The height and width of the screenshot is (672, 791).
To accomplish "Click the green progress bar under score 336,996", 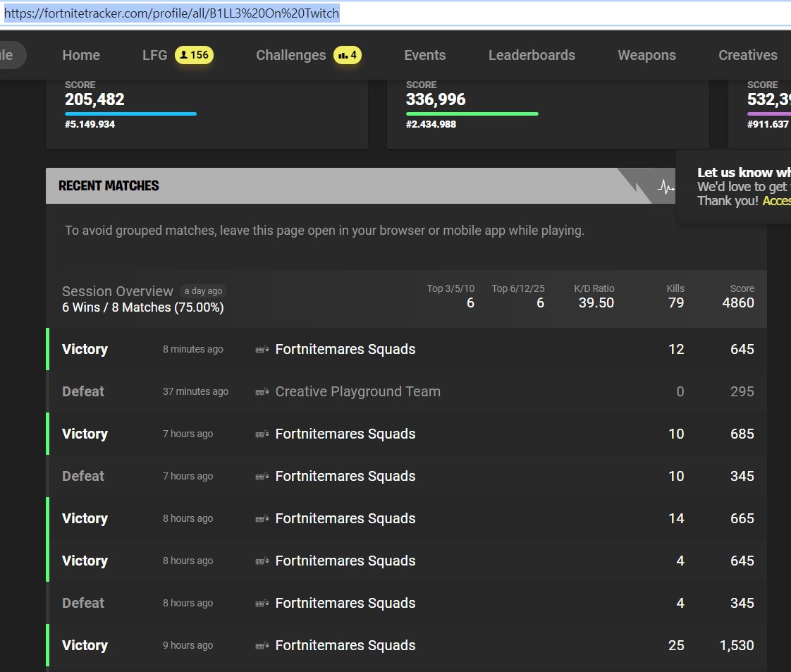I will pos(472,114).
